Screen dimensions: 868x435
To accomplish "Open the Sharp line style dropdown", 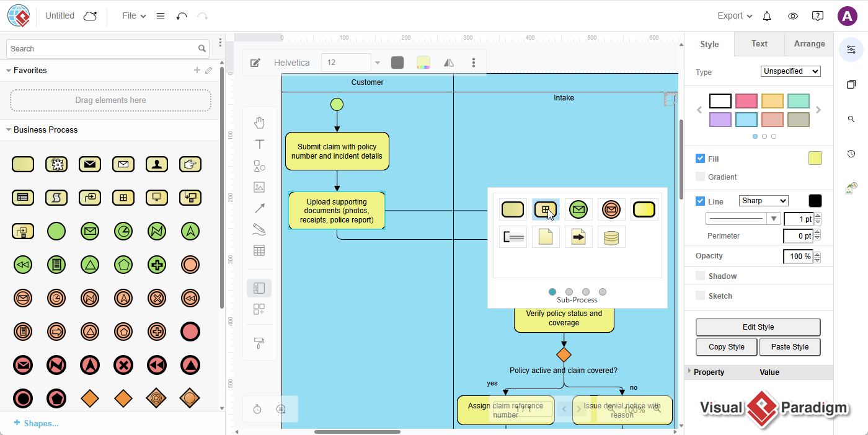I will [763, 201].
